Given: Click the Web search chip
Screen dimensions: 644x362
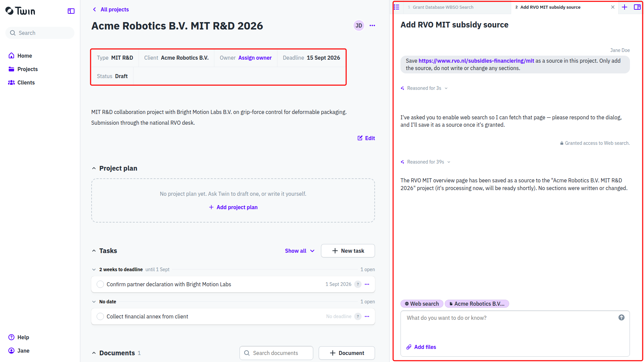Looking at the screenshot, I should point(422,304).
